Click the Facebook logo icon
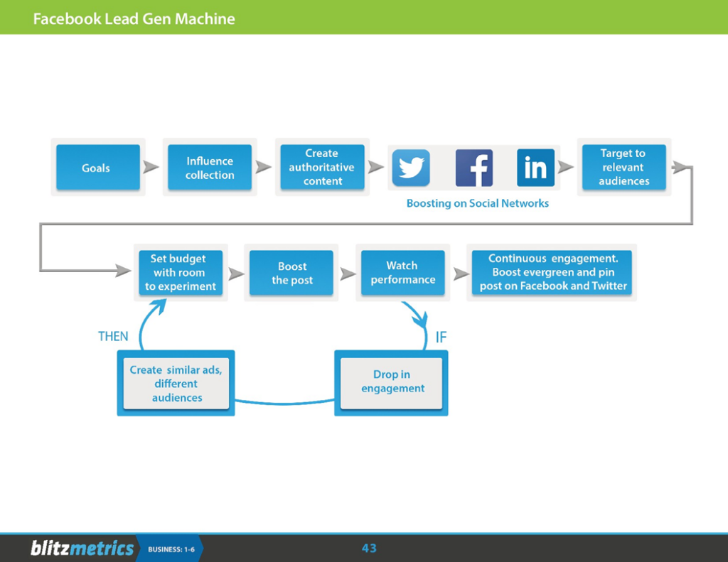The height and width of the screenshot is (562, 728). 473,168
